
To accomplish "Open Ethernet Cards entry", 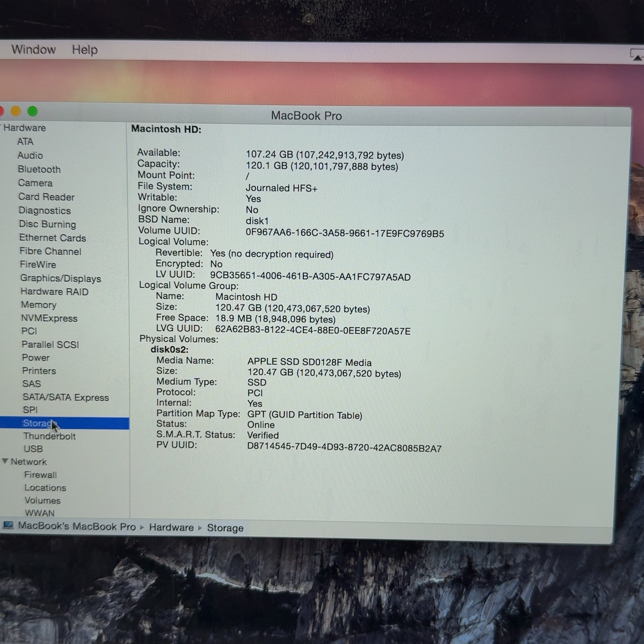I will click(x=53, y=238).
